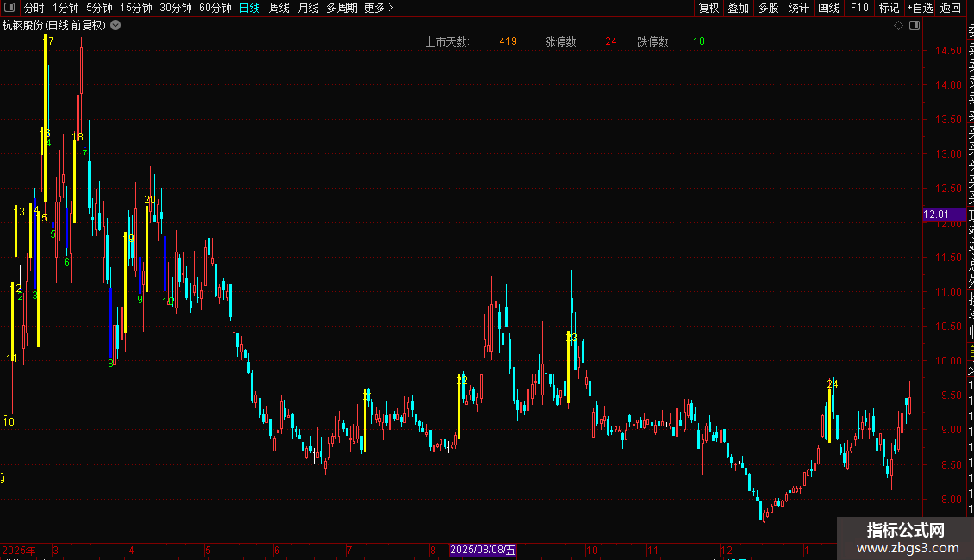Image resolution: width=974 pixels, height=560 pixels.
Task: Add stock via +自选 button
Action: tap(920, 8)
